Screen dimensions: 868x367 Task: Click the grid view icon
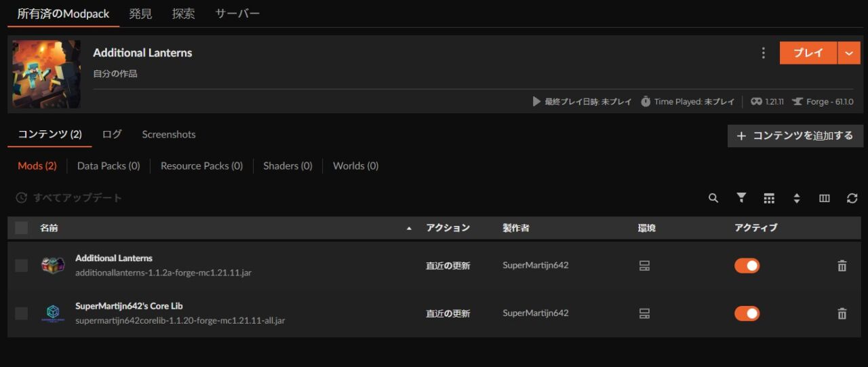click(x=769, y=198)
